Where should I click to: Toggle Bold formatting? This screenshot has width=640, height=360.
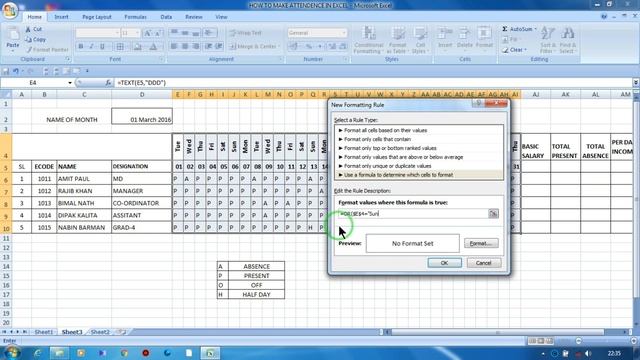pyautogui.click(x=81, y=47)
